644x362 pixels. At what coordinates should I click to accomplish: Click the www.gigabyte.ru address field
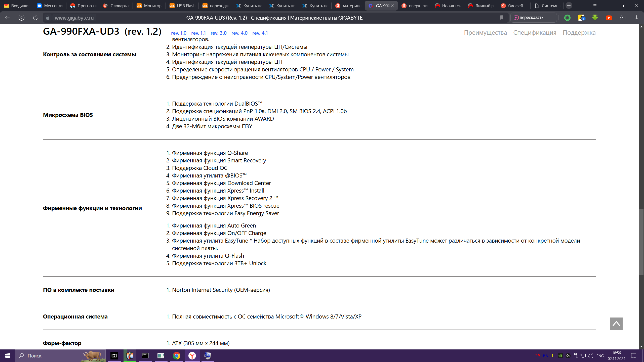click(74, 18)
